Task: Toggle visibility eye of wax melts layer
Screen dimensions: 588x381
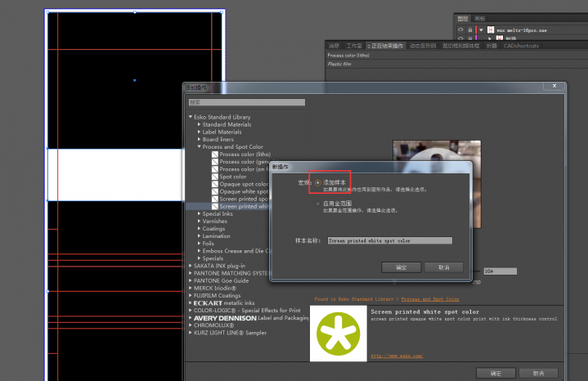Action: pos(461,29)
